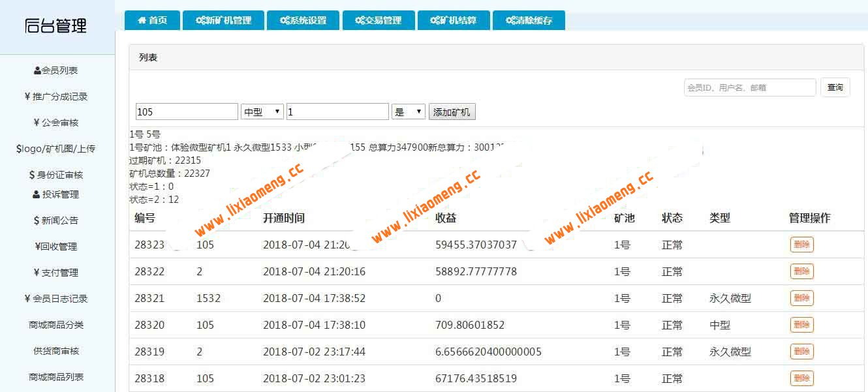Click the 添加矿机 button
The image size is (868, 392).
tap(451, 111)
